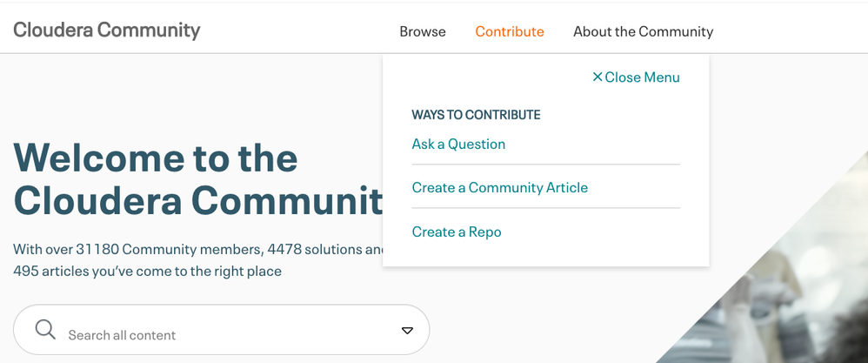The image size is (868, 363).
Task: Go to Cloudera Community home logo
Action: [107, 30]
